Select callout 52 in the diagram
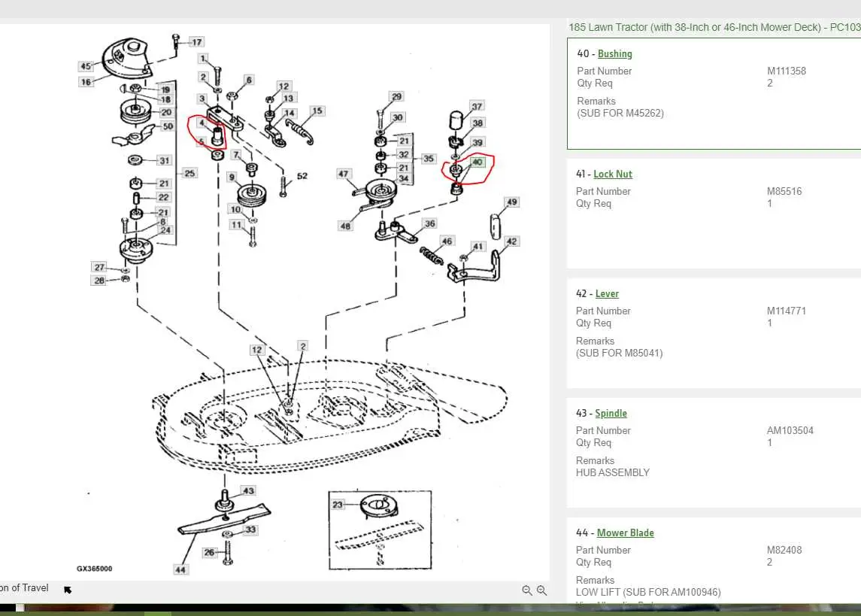This screenshot has height=616, width=861. pos(302,176)
